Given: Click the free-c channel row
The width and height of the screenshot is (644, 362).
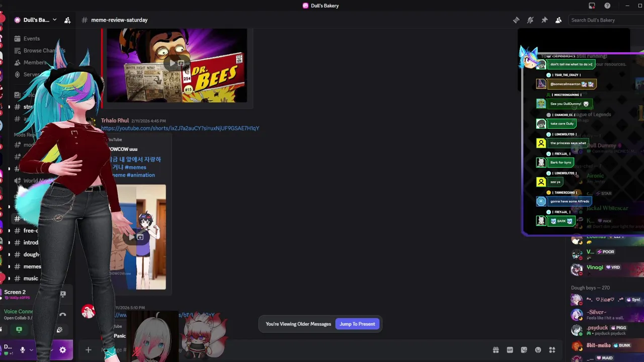Looking at the screenshot, I should (x=31, y=231).
